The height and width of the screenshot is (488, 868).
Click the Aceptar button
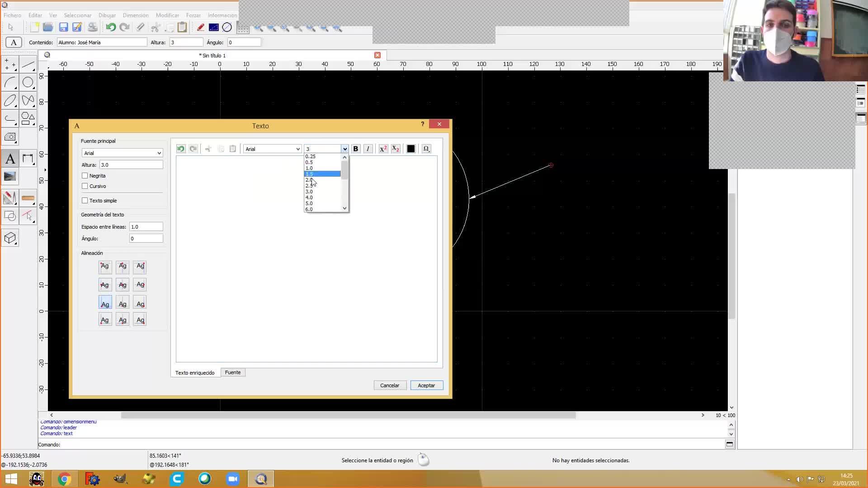(426, 385)
